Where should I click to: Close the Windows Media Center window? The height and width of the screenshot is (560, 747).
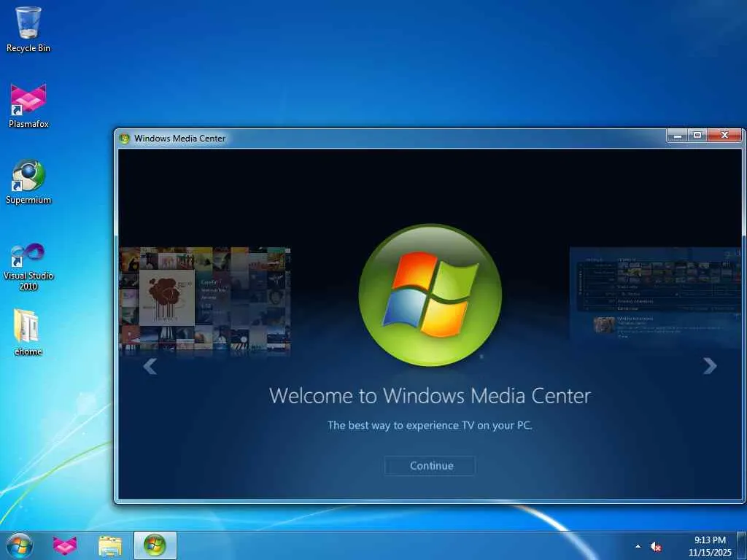click(724, 136)
